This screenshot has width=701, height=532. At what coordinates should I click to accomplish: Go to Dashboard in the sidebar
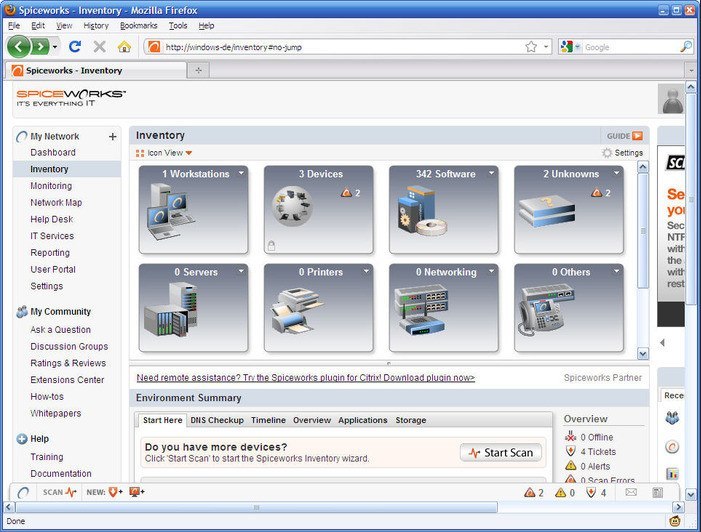53,152
